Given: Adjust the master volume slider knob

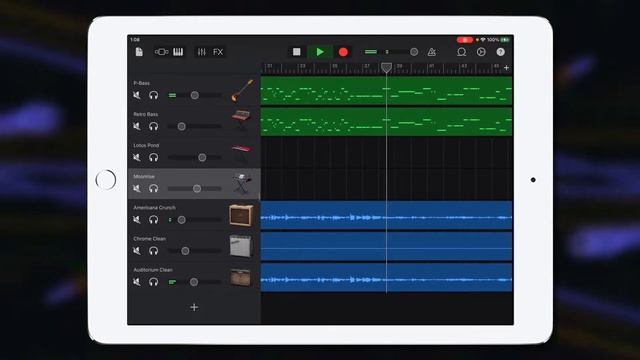Looking at the screenshot, I should point(414,52).
